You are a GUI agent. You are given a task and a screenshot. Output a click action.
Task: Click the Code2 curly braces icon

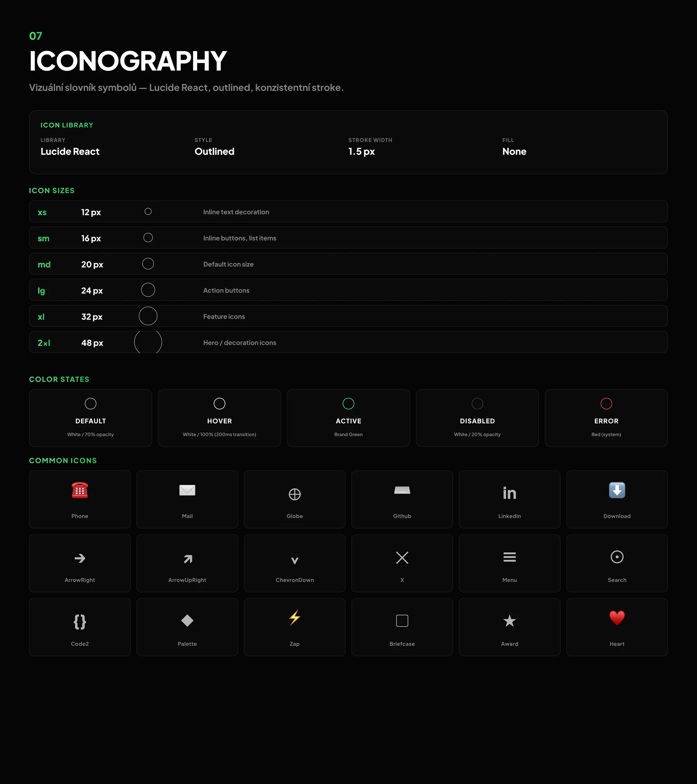(80, 622)
